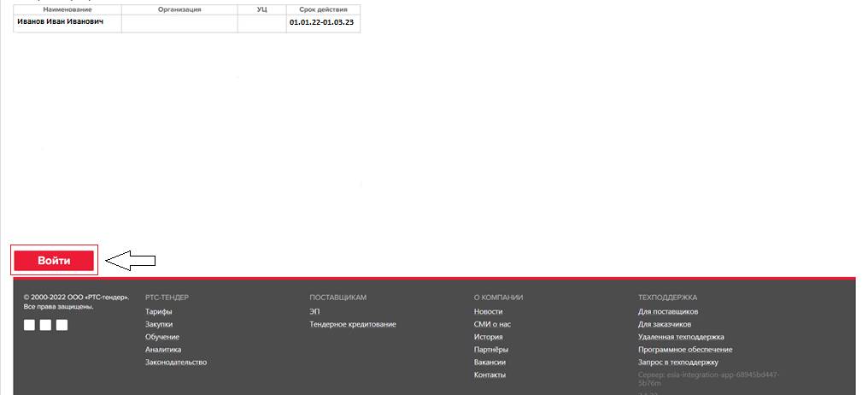Open the Аналитика link

tap(162, 350)
